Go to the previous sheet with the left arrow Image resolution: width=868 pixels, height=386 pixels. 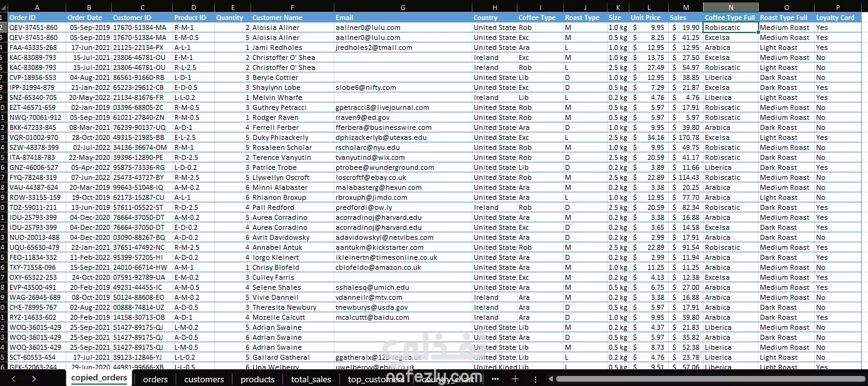pos(13,379)
